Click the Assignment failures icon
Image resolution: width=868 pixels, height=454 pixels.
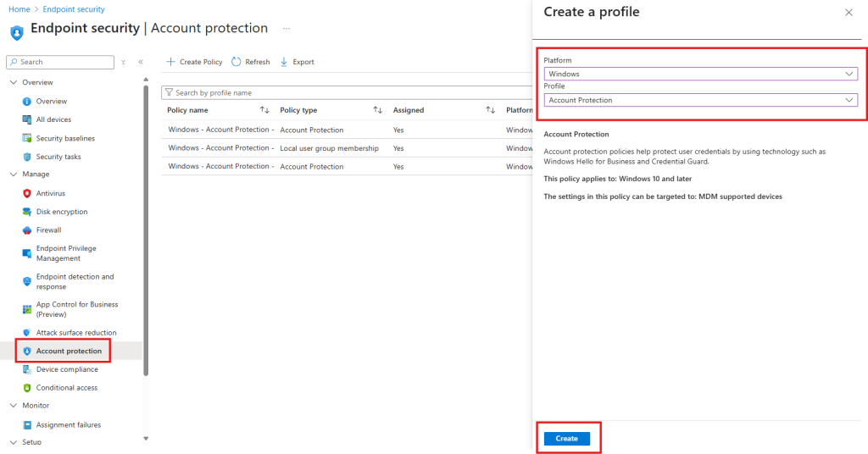[26, 424]
